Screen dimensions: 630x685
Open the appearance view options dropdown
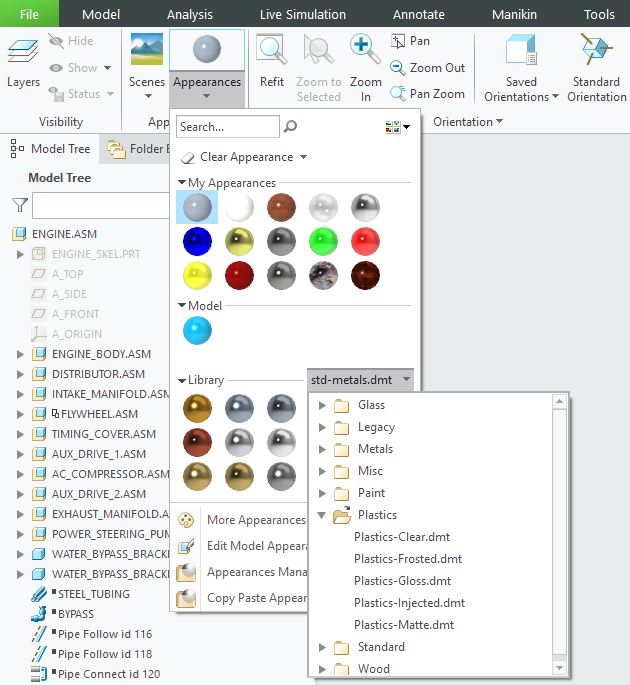point(398,127)
